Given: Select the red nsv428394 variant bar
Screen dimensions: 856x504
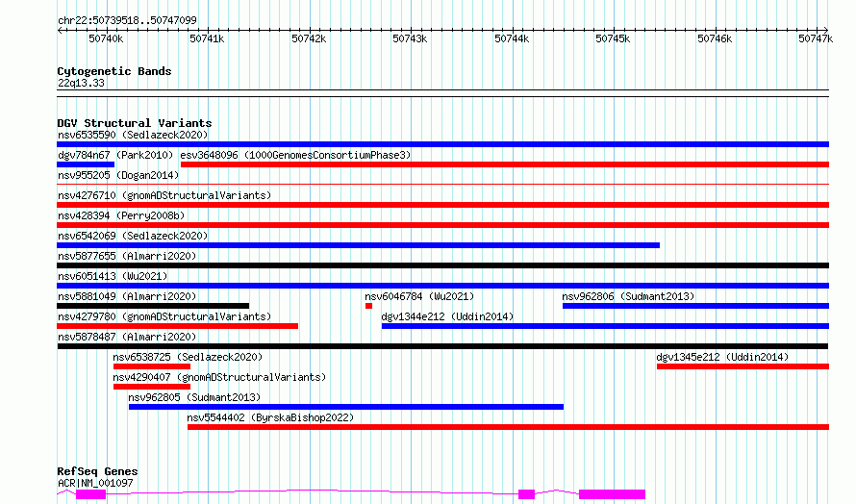Looking at the screenshot, I should (442, 225).
